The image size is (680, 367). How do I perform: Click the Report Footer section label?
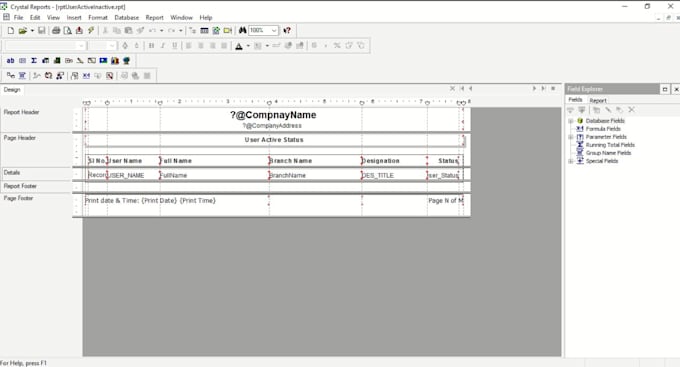[x=20, y=186]
